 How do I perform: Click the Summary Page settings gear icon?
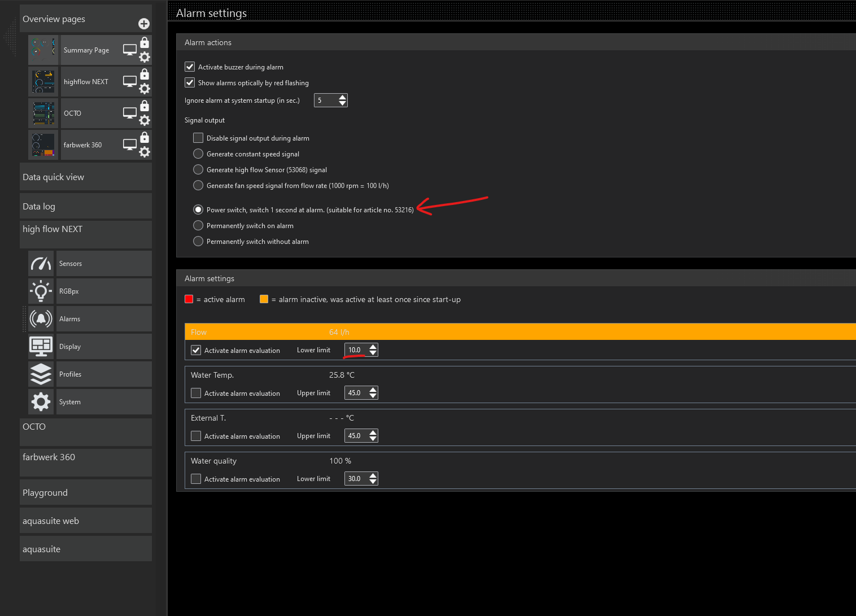[145, 57]
